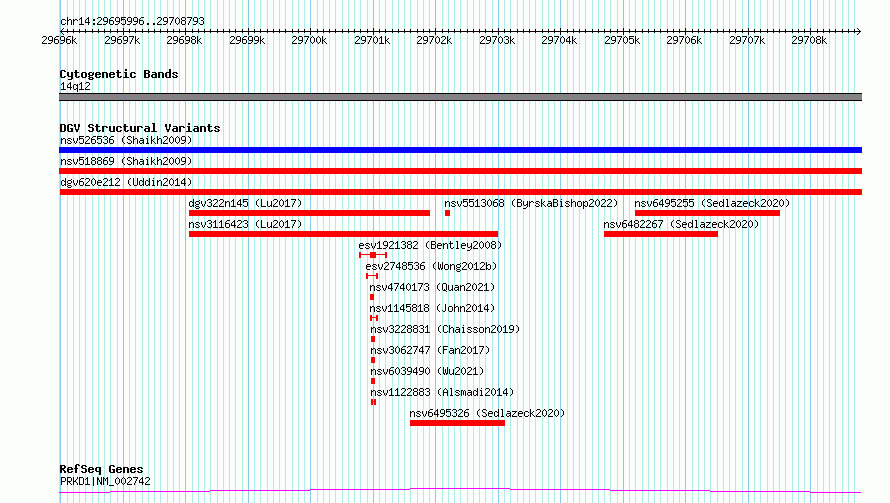
Task: Open the dgv620e212 (Uddin2014) label
Action: [x=126, y=182]
